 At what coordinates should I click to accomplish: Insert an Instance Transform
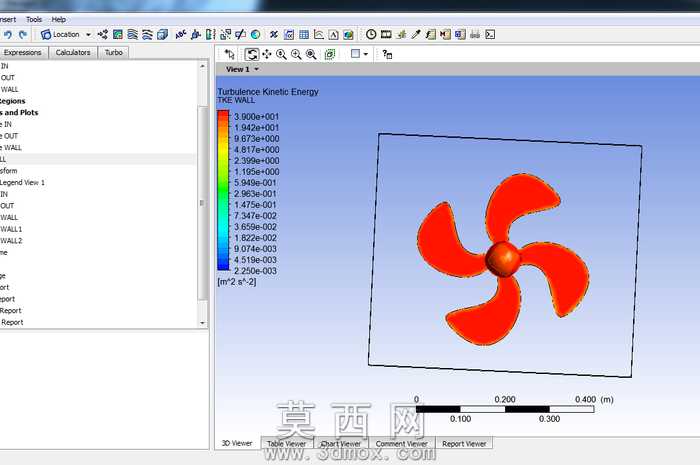[225, 34]
